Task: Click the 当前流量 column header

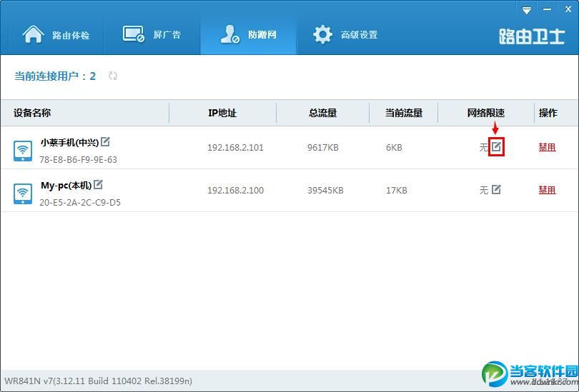Action: (x=404, y=113)
